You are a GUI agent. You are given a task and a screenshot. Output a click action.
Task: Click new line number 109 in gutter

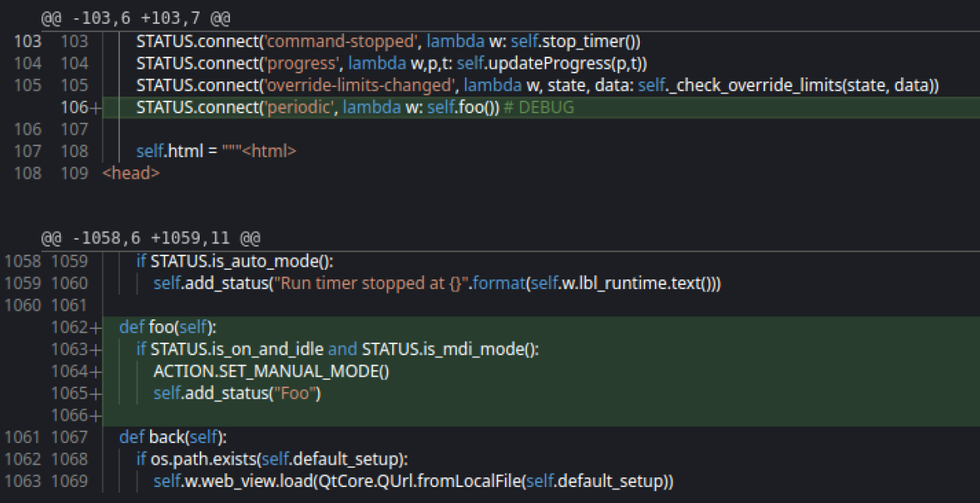tap(74, 173)
